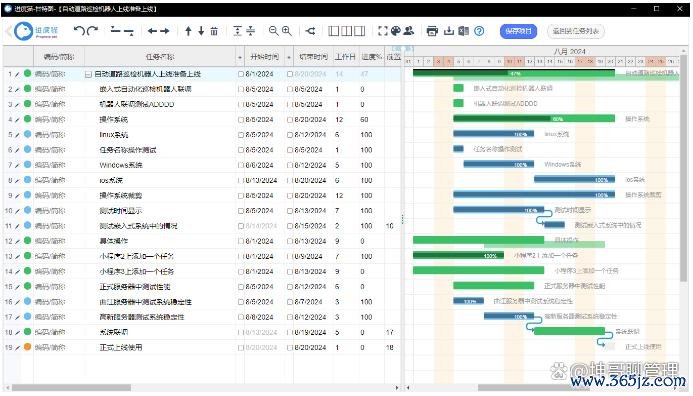Click the green Gantt bar on row 4
The width and height of the screenshot is (693, 396).
(x=534, y=118)
